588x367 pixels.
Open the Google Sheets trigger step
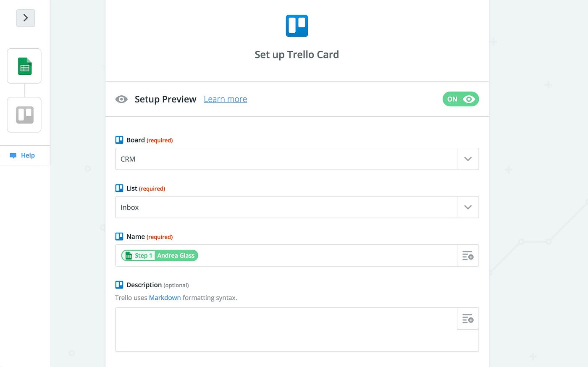pos(24,66)
